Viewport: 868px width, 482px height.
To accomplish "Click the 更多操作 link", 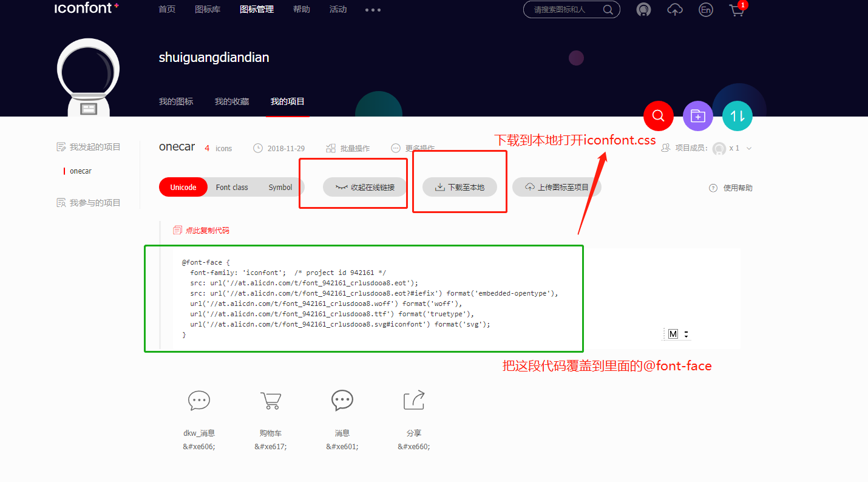I will click(x=413, y=148).
